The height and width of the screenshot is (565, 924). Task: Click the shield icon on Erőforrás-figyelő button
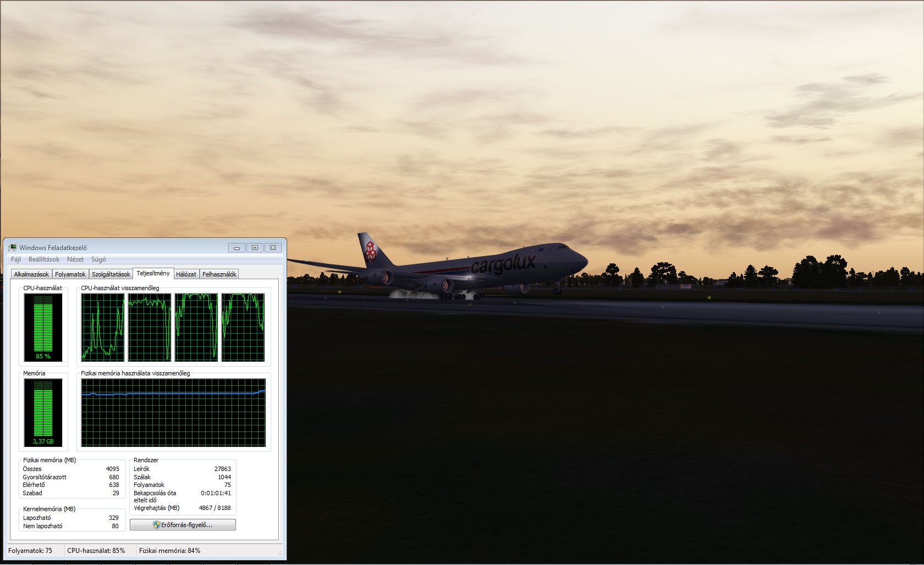(x=156, y=525)
